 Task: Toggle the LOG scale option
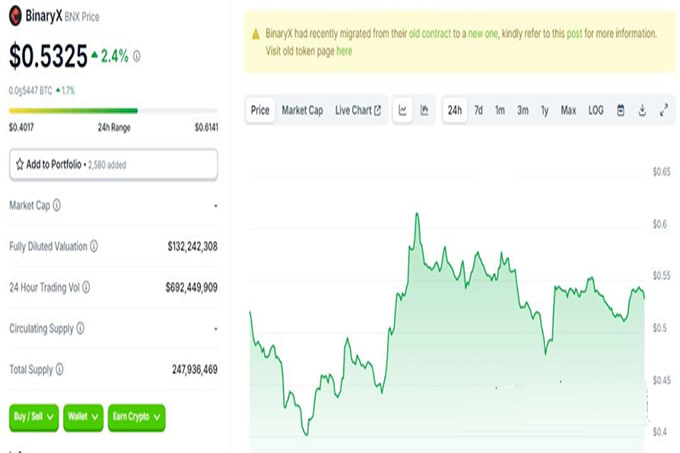click(595, 110)
